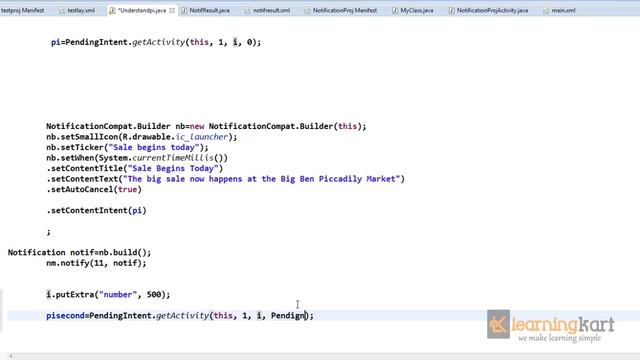The width and height of the screenshot is (640, 360).
Task: Click the Java file icon on Understandpi.java tab
Action: pos(112,11)
